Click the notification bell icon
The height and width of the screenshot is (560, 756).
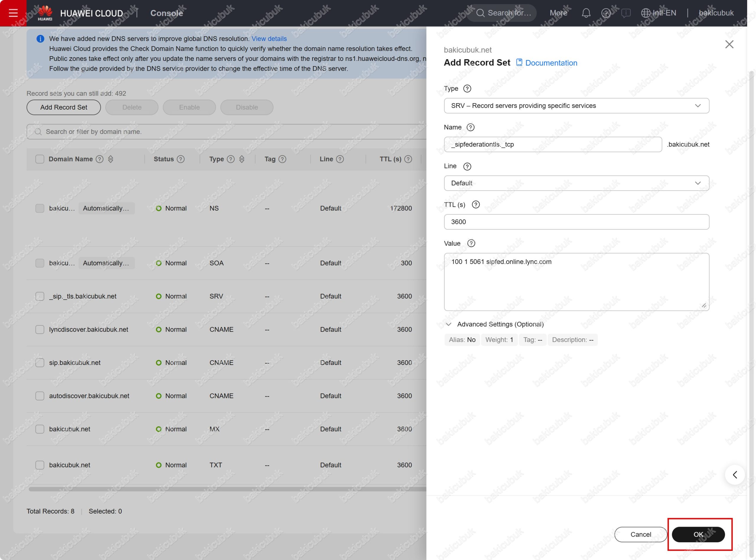click(586, 13)
